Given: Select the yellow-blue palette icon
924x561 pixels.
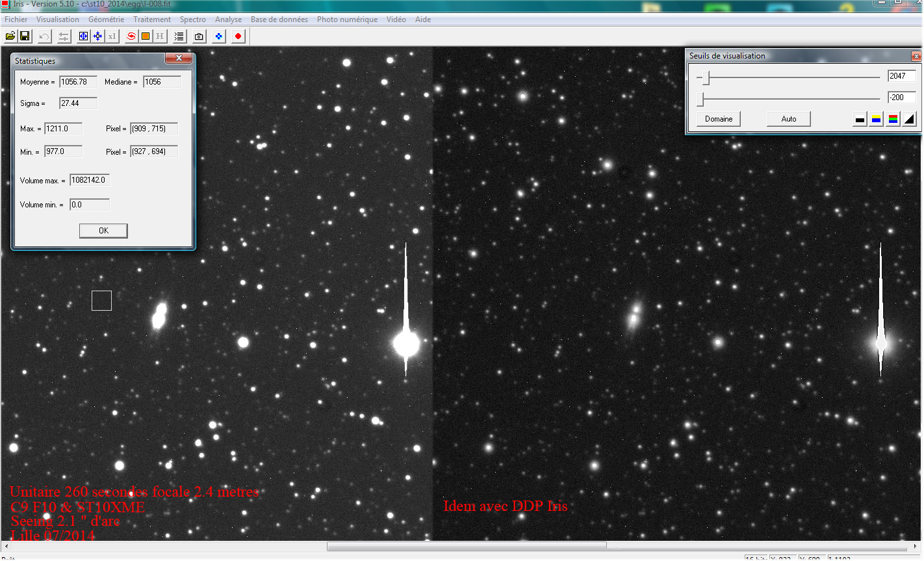Looking at the screenshot, I should [877, 119].
